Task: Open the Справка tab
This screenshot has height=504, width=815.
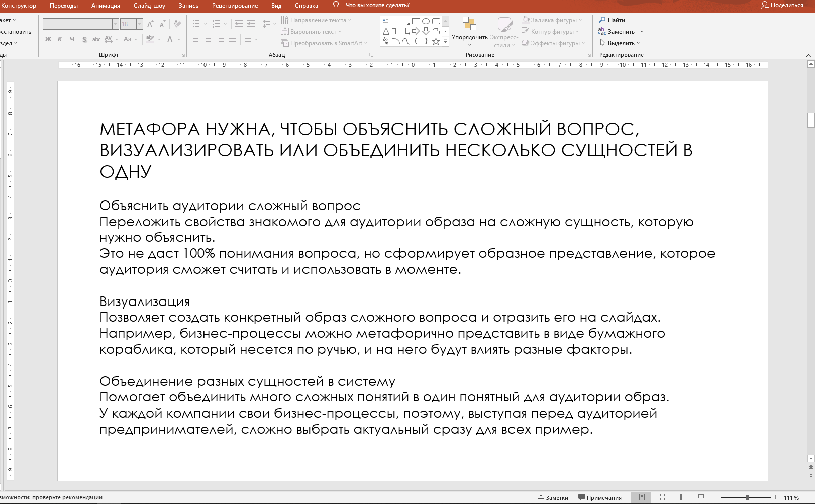Action: point(307,6)
